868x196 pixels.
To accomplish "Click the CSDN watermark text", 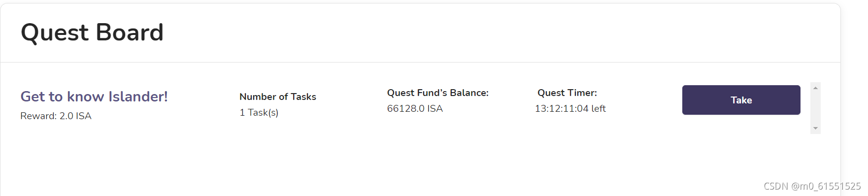I will tap(776, 186).
